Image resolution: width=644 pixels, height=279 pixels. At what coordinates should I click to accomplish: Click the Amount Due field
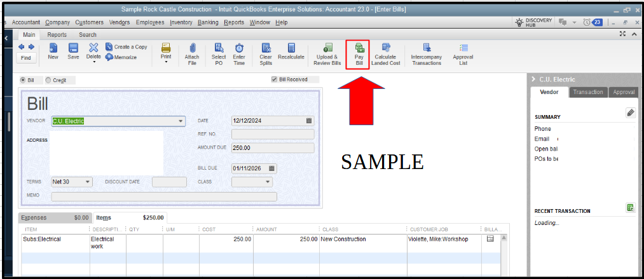pos(273,148)
